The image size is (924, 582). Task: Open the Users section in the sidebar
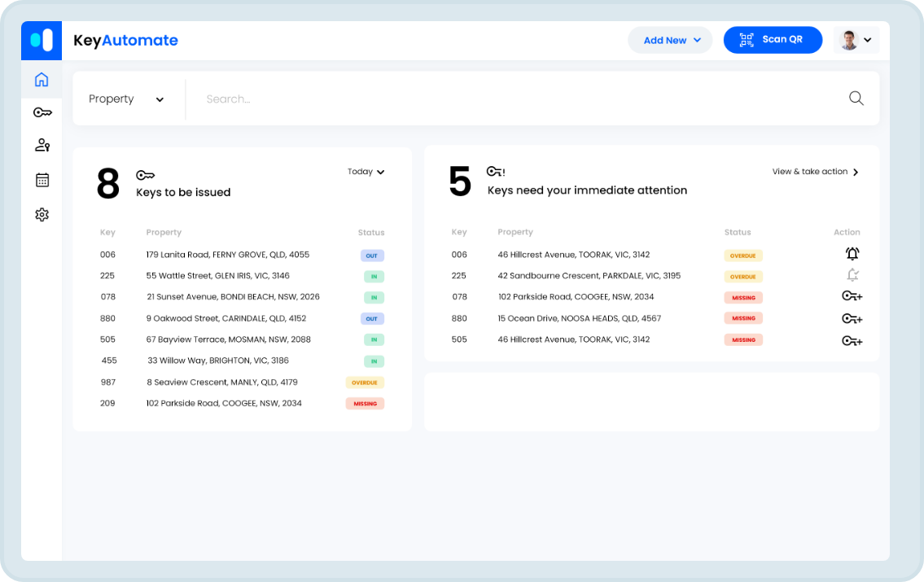42,145
